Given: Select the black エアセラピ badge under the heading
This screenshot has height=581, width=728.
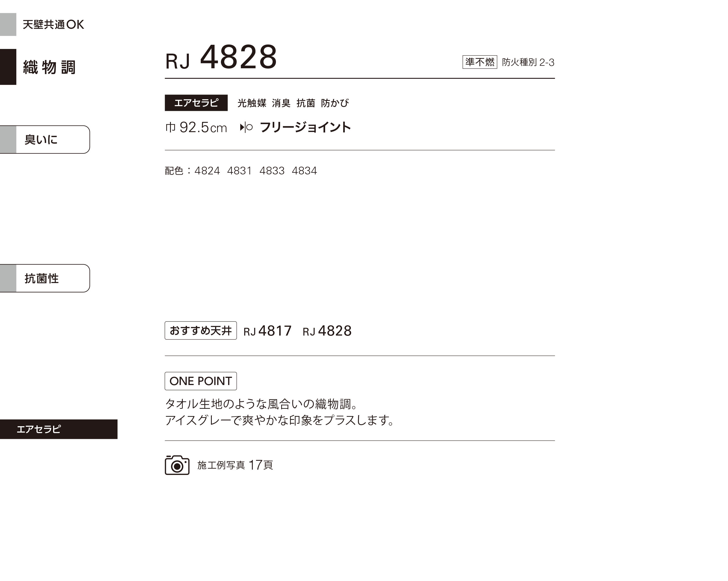Looking at the screenshot, I should tap(196, 103).
